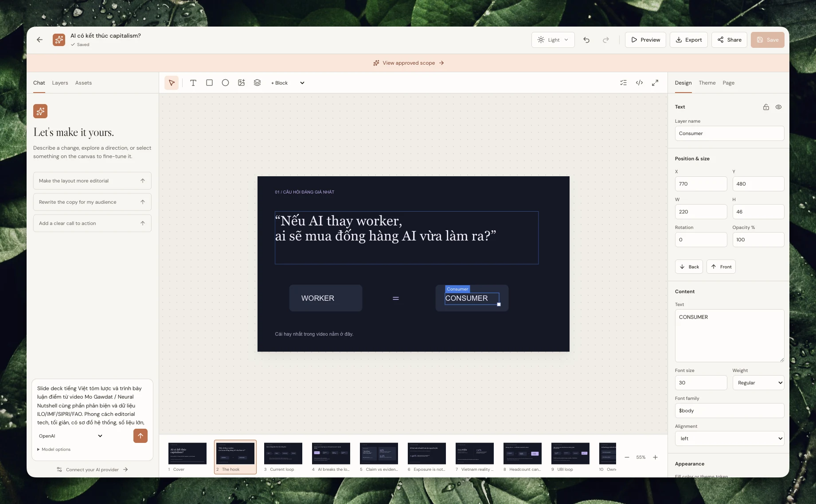The width and height of the screenshot is (816, 504).
Task: Switch to the Assets tab
Action: pos(83,83)
